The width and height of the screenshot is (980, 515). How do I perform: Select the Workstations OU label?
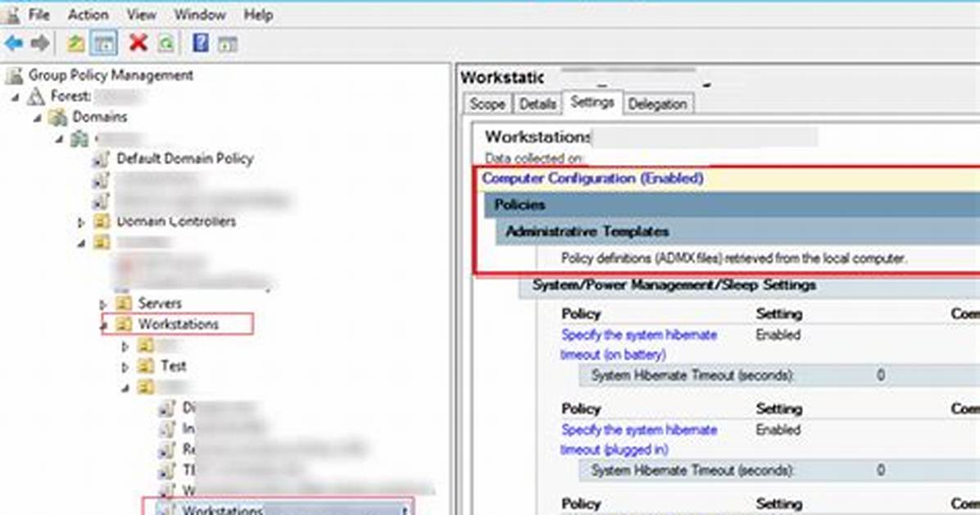tap(179, 324)
